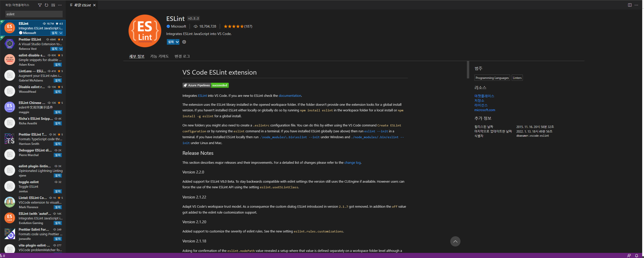Open the 저장소 resource link
The width and height of the screenshot is (644, 258).
479,101
